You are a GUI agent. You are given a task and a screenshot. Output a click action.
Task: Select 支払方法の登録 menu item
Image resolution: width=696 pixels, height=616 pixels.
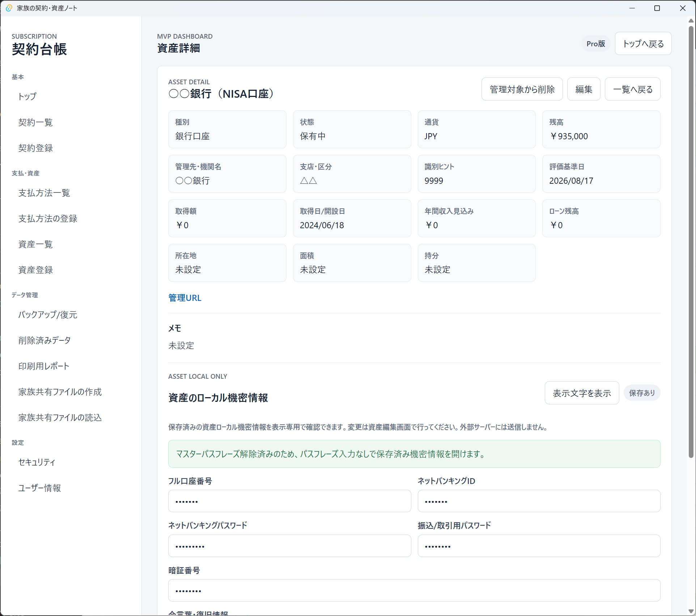pyautogui.click(x=48, y=218)
